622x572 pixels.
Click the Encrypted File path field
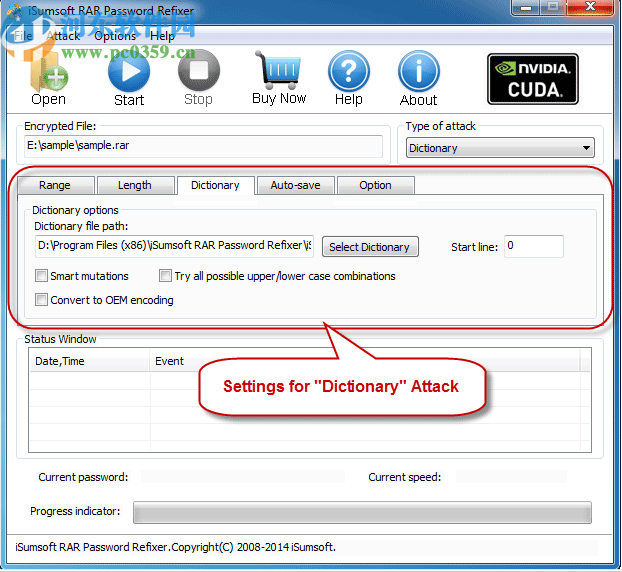203,146
